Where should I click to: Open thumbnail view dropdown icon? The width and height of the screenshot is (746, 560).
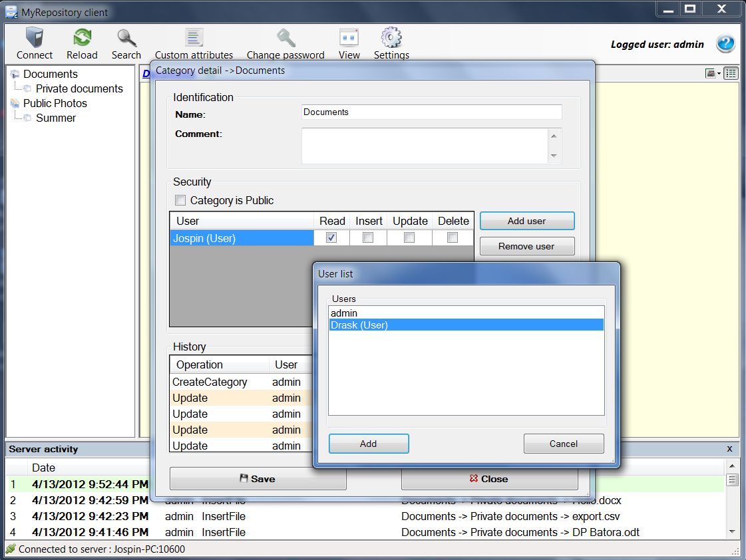pyautogui.click(x=713, y=73)
